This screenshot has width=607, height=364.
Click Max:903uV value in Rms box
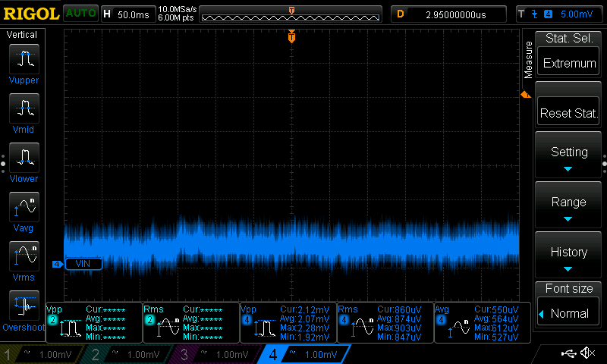click(x=399, y=328)
